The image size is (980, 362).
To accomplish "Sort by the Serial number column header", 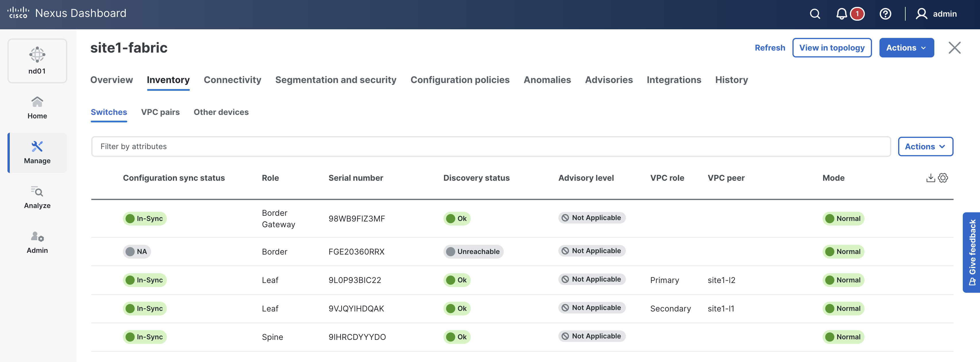I will coord(355,178).
